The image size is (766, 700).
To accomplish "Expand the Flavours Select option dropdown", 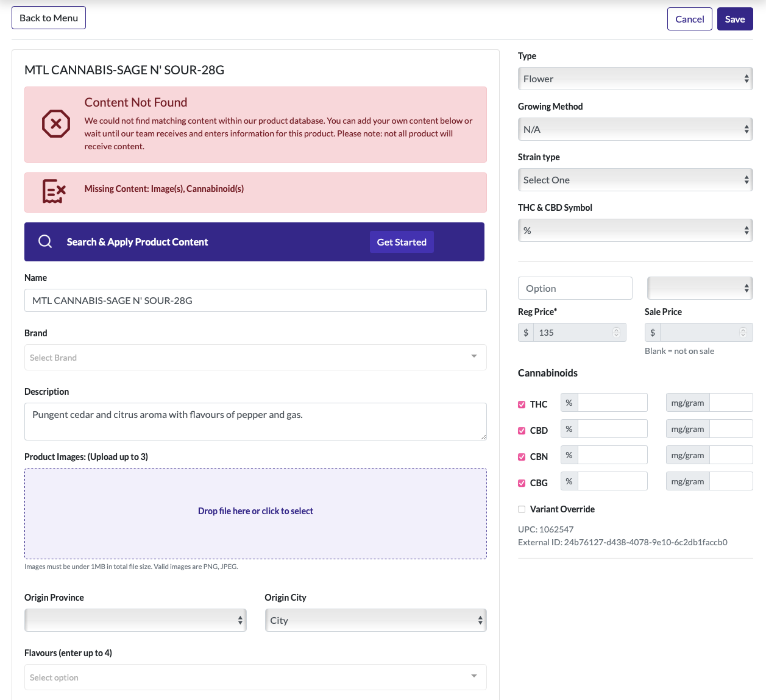I will [255, 677].
